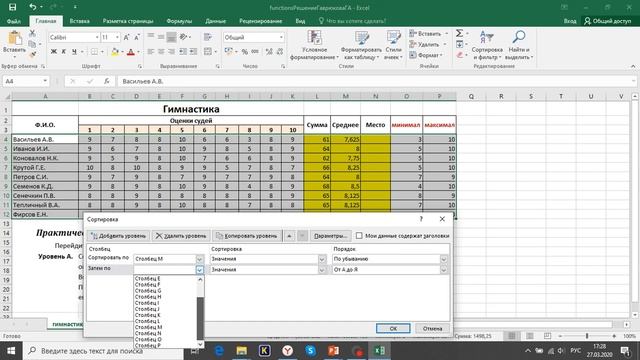This screenshot has height=360, width=640.
Task: Open the File Explorer taskbar icon
Action: (242, 351)
